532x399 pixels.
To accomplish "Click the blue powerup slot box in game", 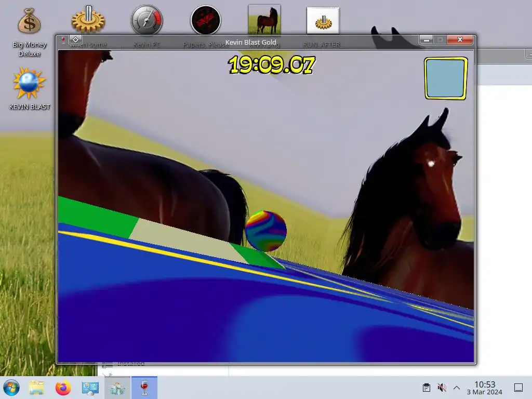I will [446, 78].
